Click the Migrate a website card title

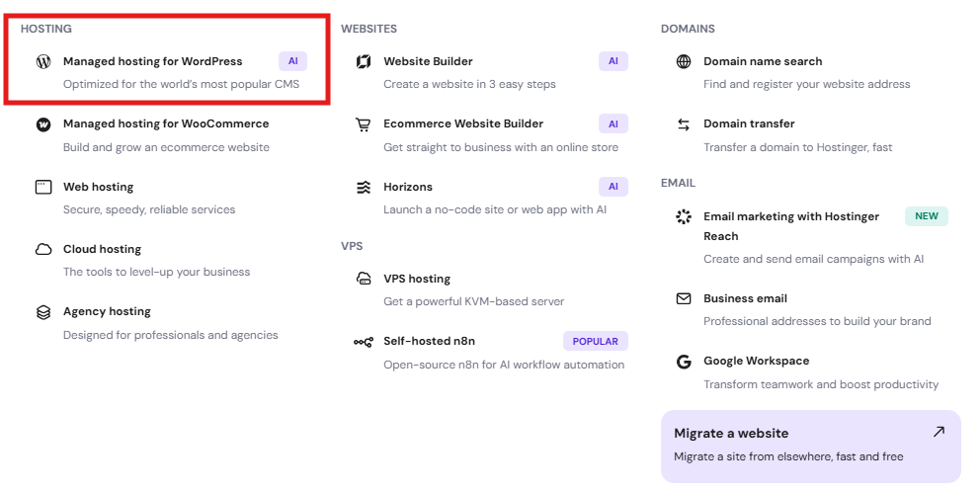731,434
